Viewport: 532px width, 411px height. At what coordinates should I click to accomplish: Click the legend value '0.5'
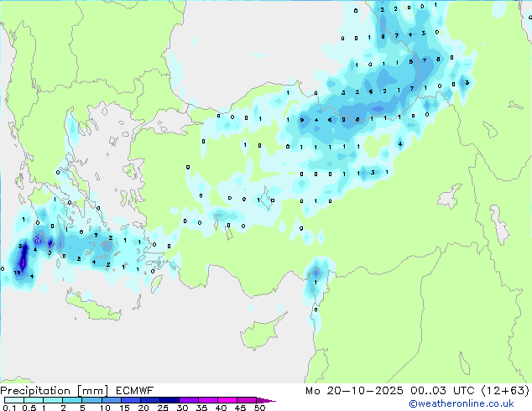[x=29, y=408]
